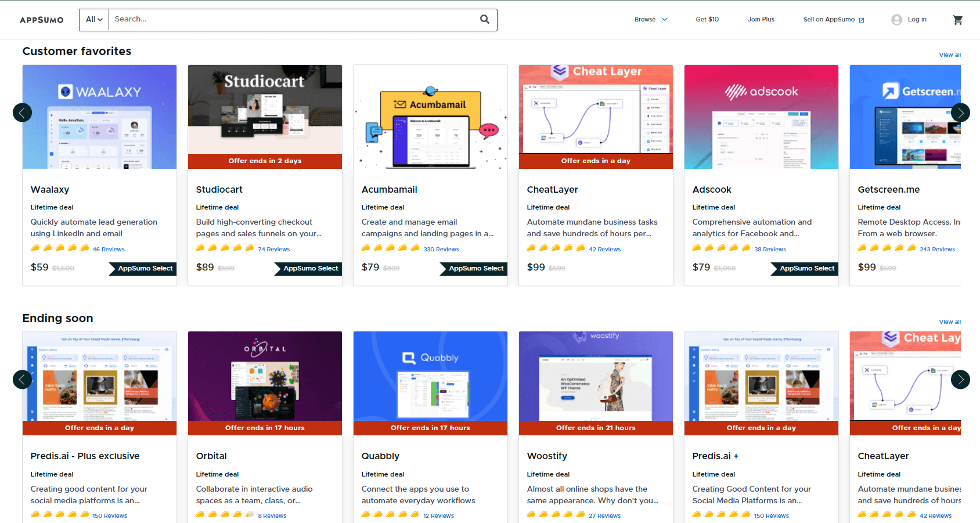Open the Acumbamail product image
The width and height of the screenshot is (980, 523).
coord(430,117)
